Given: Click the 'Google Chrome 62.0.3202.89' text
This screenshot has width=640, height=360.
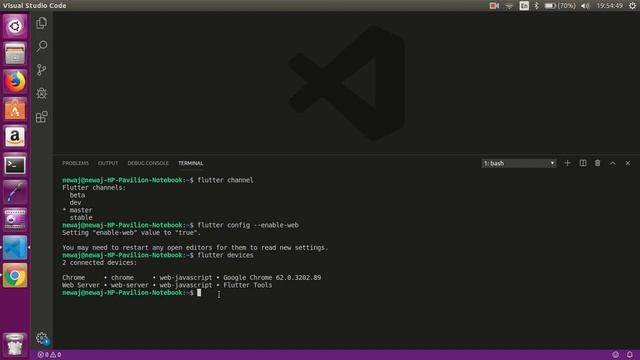Looking at the screenshot, I should 272,278.
